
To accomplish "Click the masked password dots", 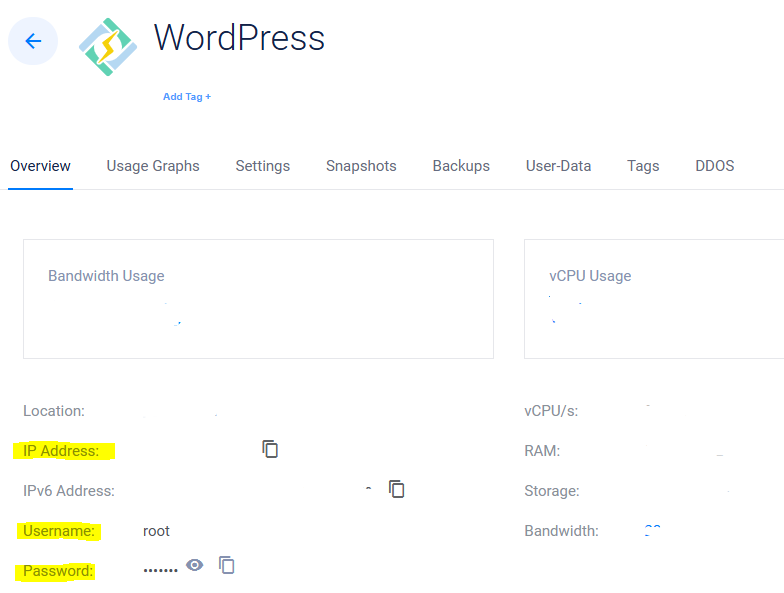I will 160,570.
